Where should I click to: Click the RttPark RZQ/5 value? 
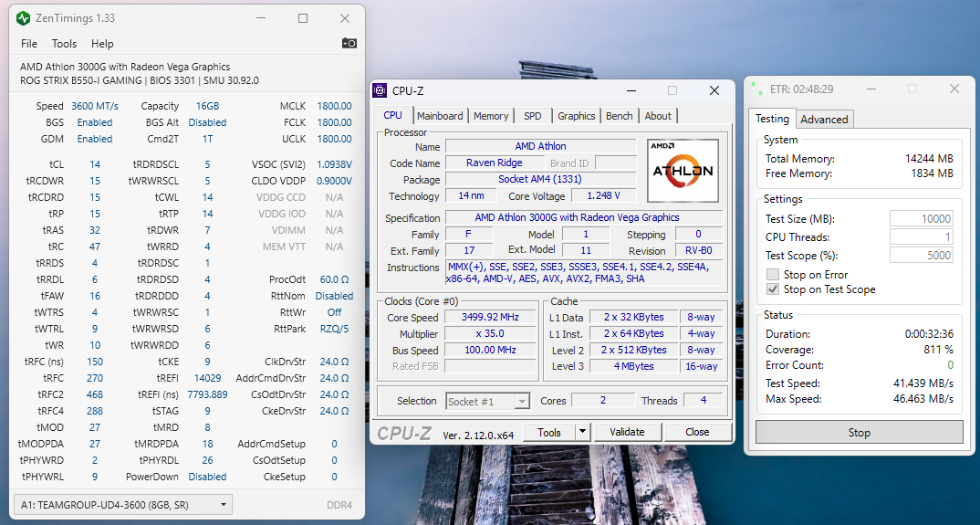click(334, 329)
